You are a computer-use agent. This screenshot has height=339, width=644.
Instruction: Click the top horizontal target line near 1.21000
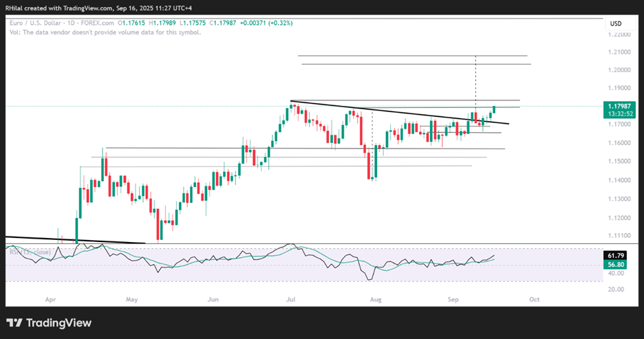413,56
